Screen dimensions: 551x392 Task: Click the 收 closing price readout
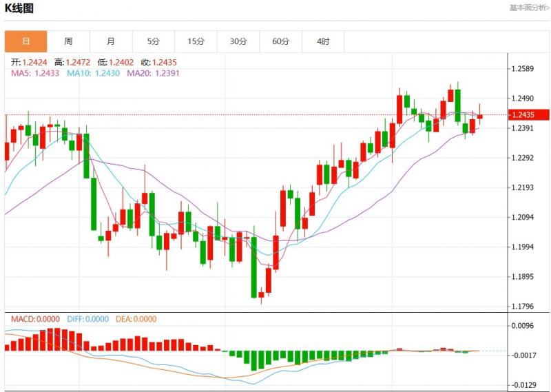tap(158, 62)
